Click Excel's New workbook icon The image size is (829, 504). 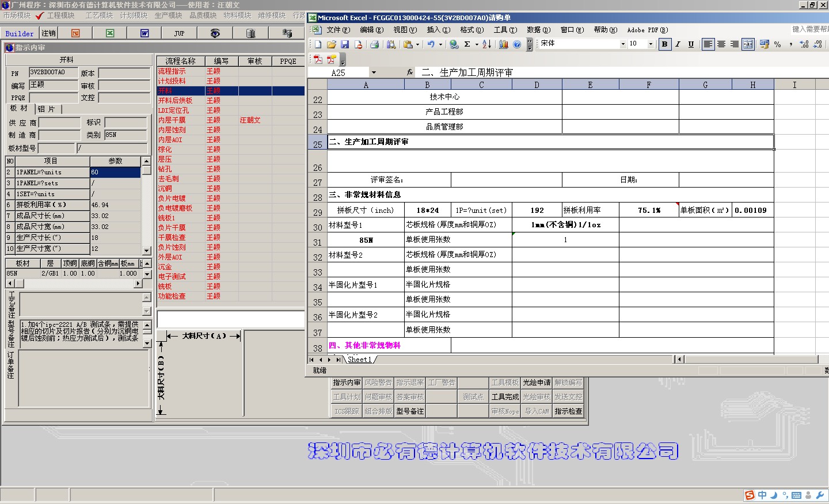pos(318,44)
